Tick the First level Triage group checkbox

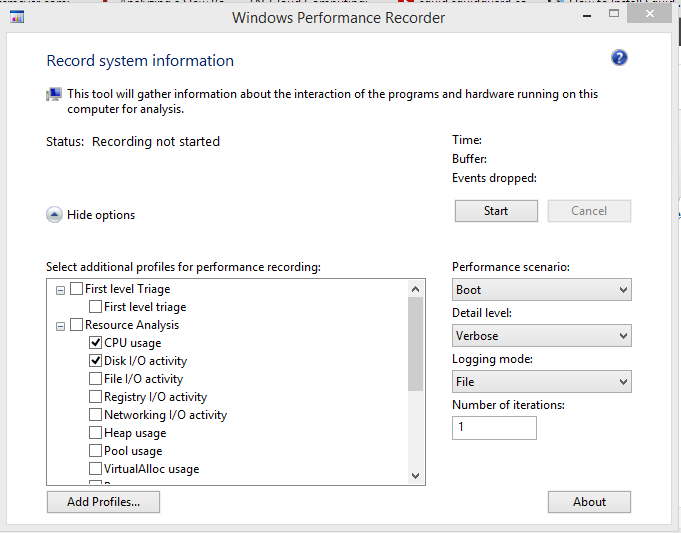76,288
